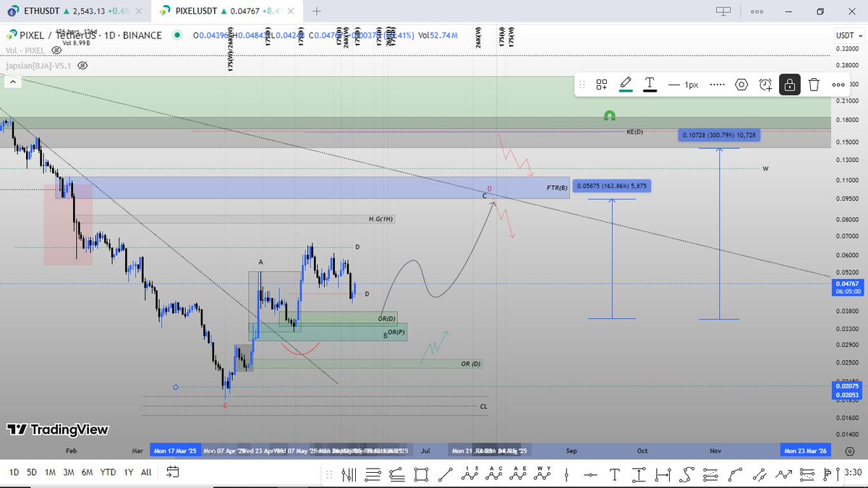This screenshot has height=488, width=868.
Task: Set range to 6M
Action: click(x=87, y=472)
